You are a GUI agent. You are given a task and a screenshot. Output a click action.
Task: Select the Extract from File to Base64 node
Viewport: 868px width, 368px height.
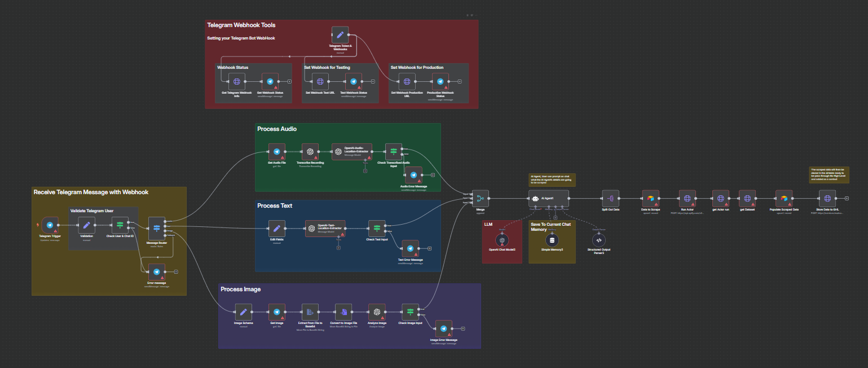[x=310, y=312]
